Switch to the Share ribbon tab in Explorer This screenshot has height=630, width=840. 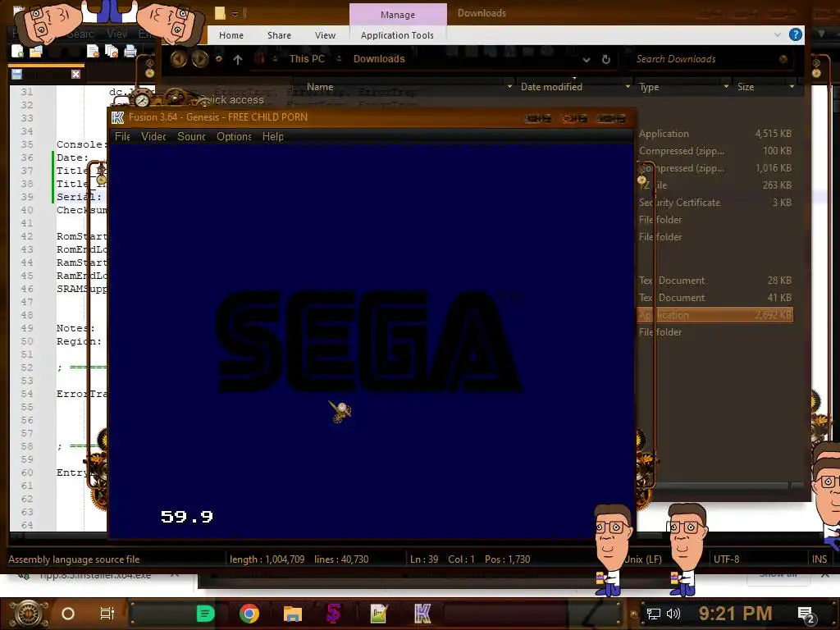click(279, 35)
